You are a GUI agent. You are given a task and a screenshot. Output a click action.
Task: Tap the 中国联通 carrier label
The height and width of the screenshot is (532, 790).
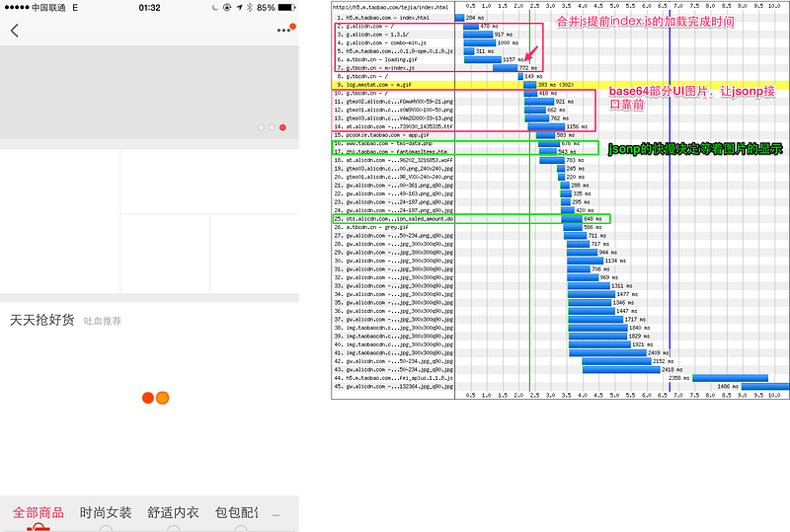[48, 8]
